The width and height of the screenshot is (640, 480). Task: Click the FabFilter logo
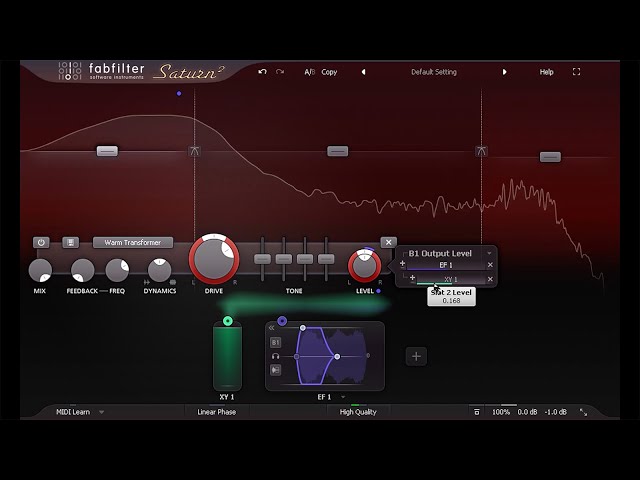click(x=101, y=71)
